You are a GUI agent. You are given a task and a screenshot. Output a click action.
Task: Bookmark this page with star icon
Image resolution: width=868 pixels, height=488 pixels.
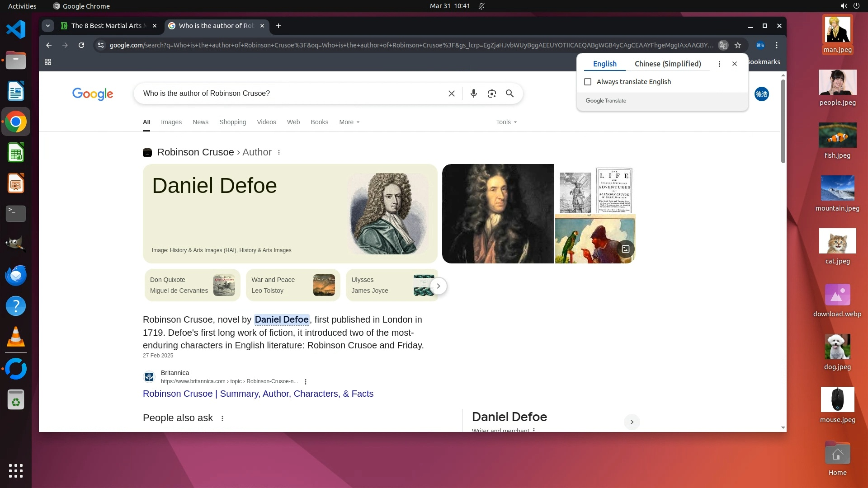(x=738, y=45)
